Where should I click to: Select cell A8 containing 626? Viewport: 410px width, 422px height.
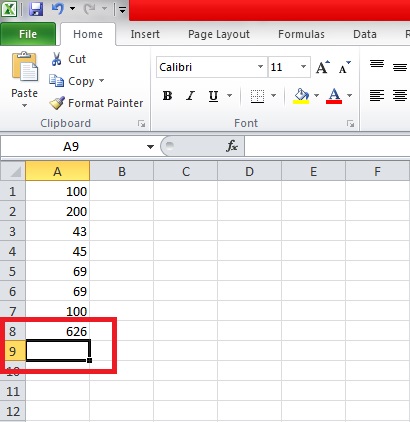click(57, 331)
